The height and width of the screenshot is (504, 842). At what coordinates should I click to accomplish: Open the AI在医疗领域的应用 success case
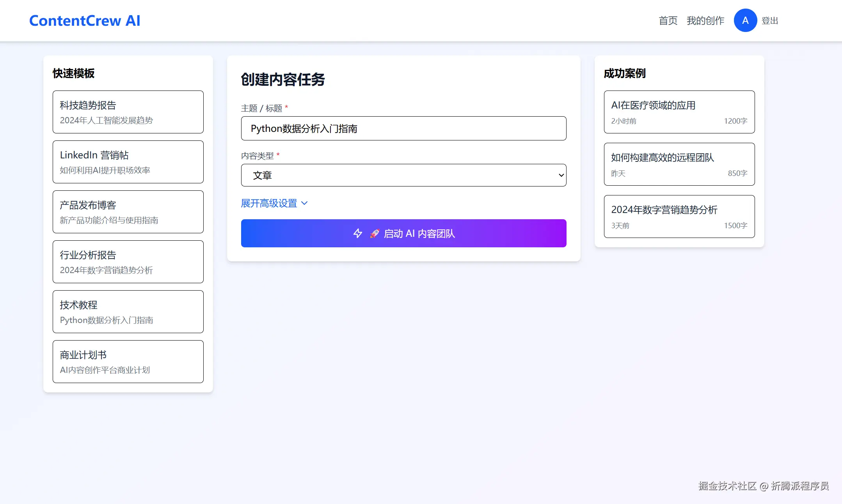click(x=679, y=112)
